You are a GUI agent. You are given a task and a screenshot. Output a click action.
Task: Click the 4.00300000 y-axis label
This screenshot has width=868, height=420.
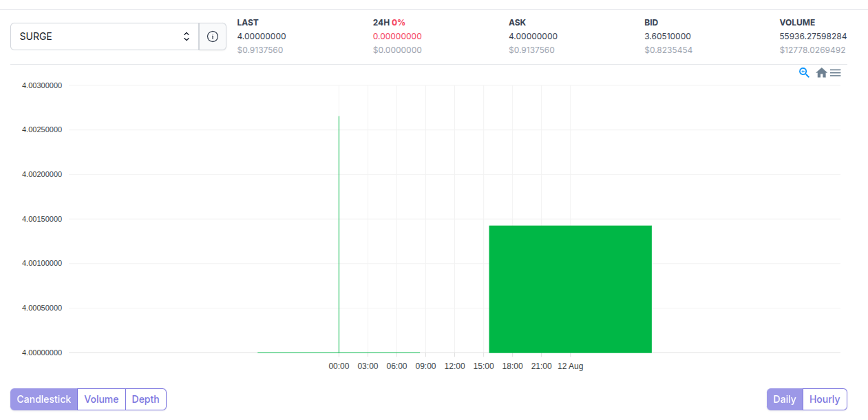click(x=42, y=86)
